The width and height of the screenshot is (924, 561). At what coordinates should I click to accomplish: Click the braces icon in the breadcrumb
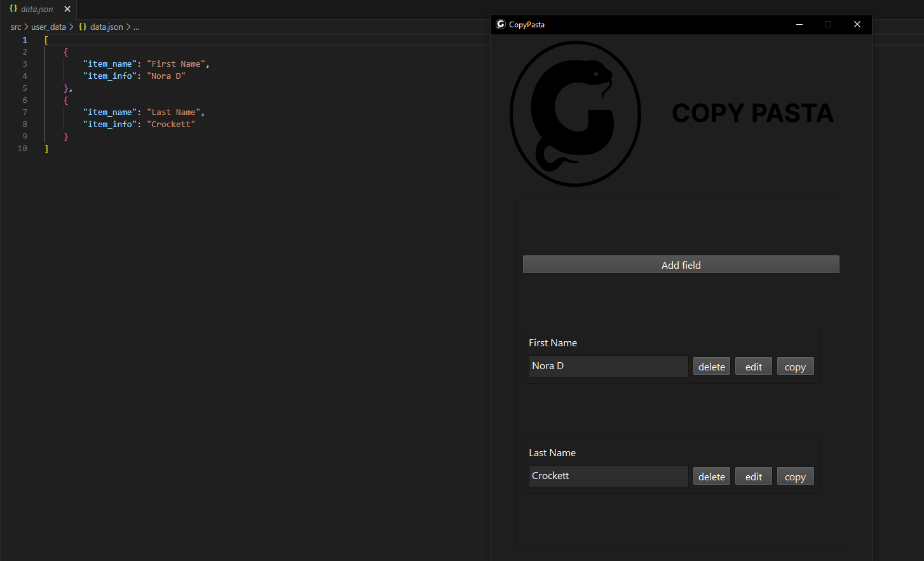click(x=83, y=27)
